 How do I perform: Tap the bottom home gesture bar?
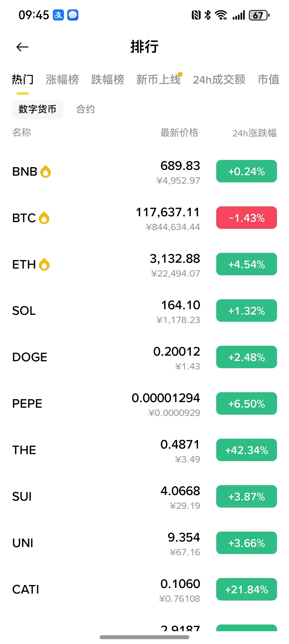pyautogui.click(x=144, y=637)
